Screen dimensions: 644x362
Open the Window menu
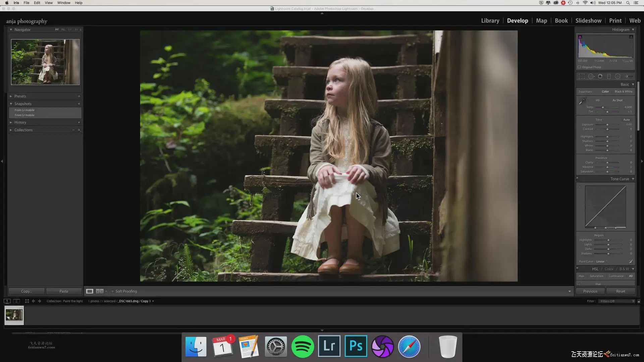click(64, 3)
